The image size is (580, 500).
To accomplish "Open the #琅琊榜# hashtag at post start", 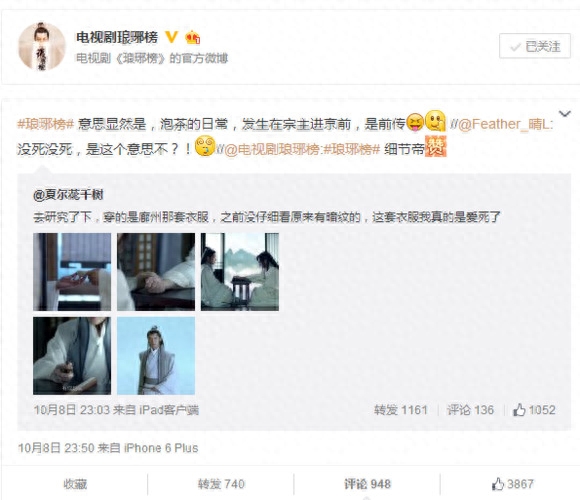I will 45,124.
